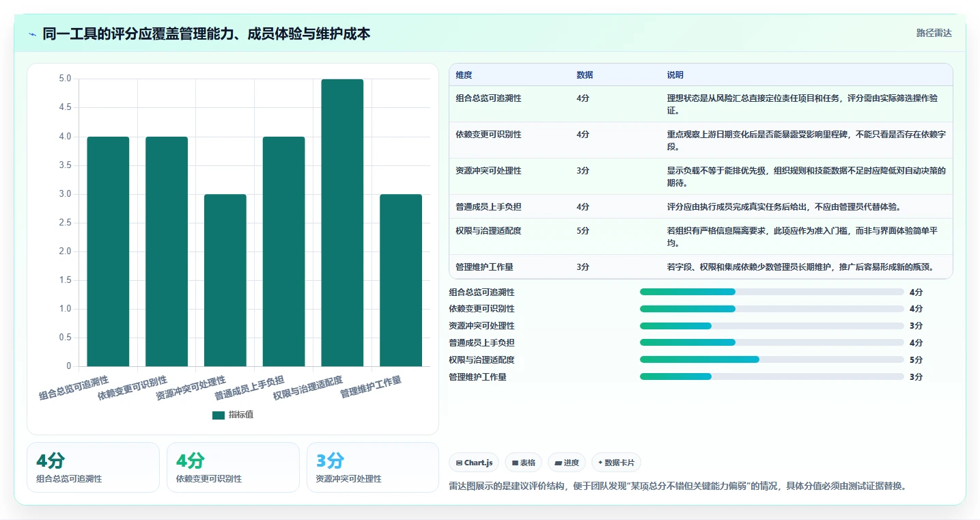Select the 资源冲突可处理性 table row cell
Screen dimensions: 980x520
[488, 171]
